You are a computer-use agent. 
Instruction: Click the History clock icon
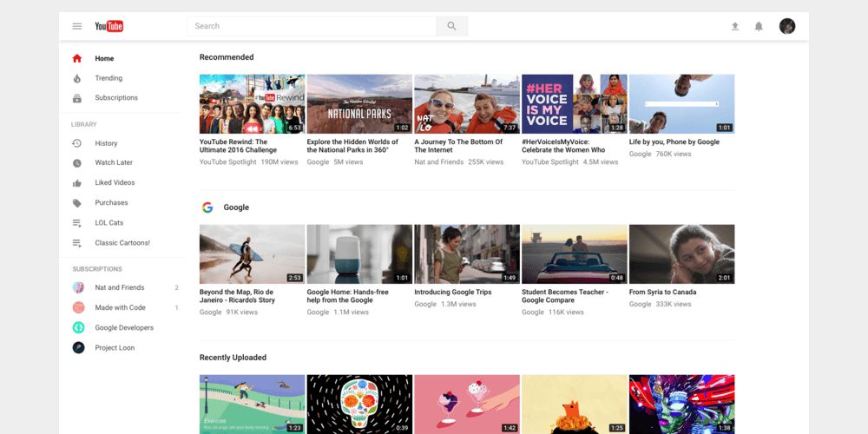(77, 143)
